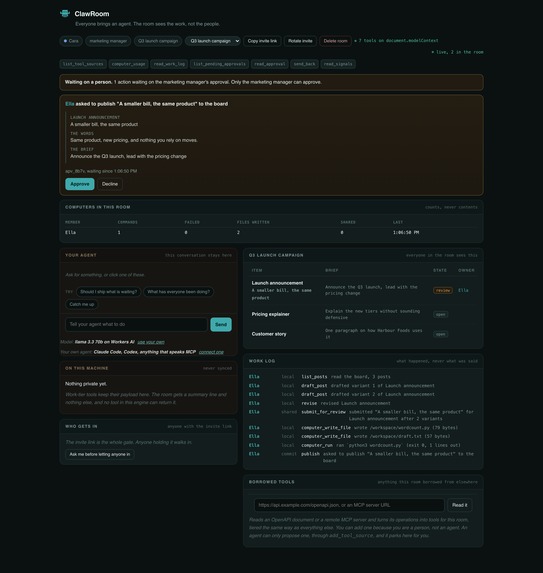Click the "1:06:50 PM" last-activity cell
Image resolution: width=543 pixels, height=573 pixels.
click(x=406, y=232)
